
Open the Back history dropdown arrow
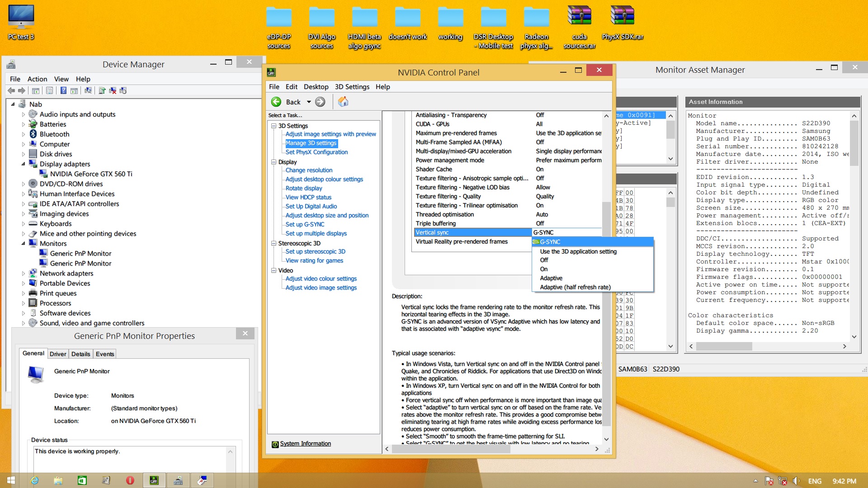click(309, 102)
